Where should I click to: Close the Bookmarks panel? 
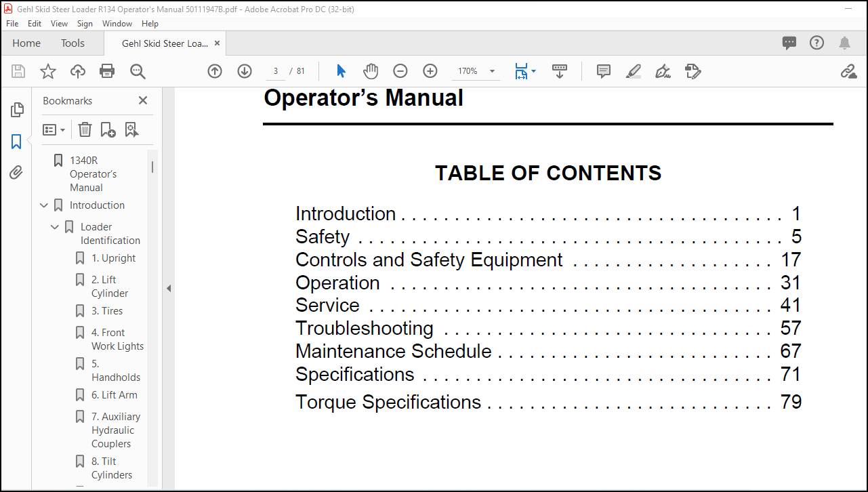tap(143, 100)
